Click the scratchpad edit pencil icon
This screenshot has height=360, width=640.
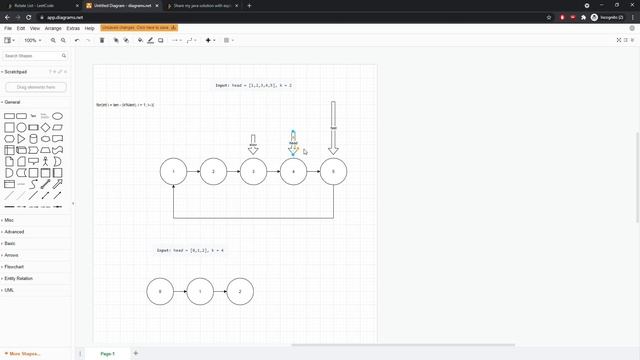(60, 72)
